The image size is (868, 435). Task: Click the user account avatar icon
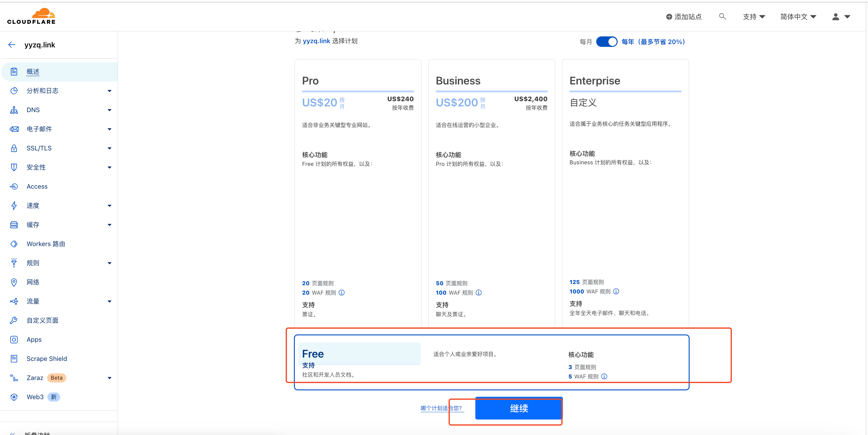(x=835, y=16)
